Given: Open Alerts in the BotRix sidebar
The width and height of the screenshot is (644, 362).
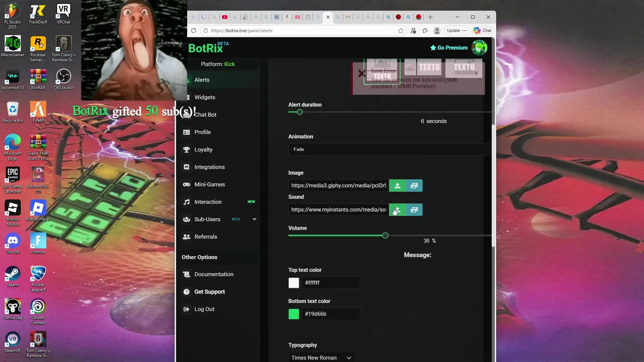Looking at the screenshot, I should (202, 79).
